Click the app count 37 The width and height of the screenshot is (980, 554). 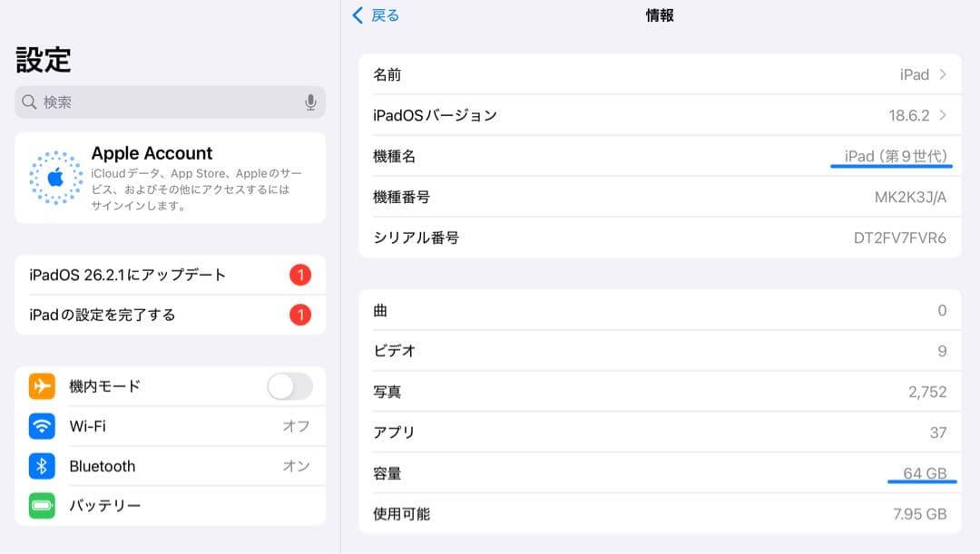938,433
